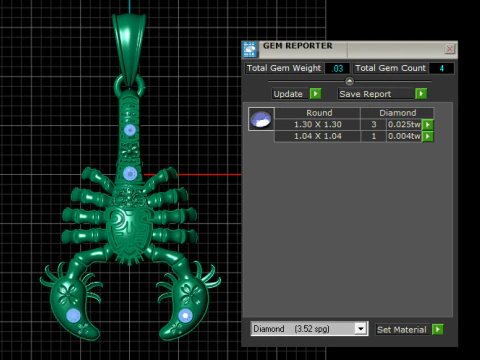
Task: Click the 0.004tw weight cell
Action: 404,136
